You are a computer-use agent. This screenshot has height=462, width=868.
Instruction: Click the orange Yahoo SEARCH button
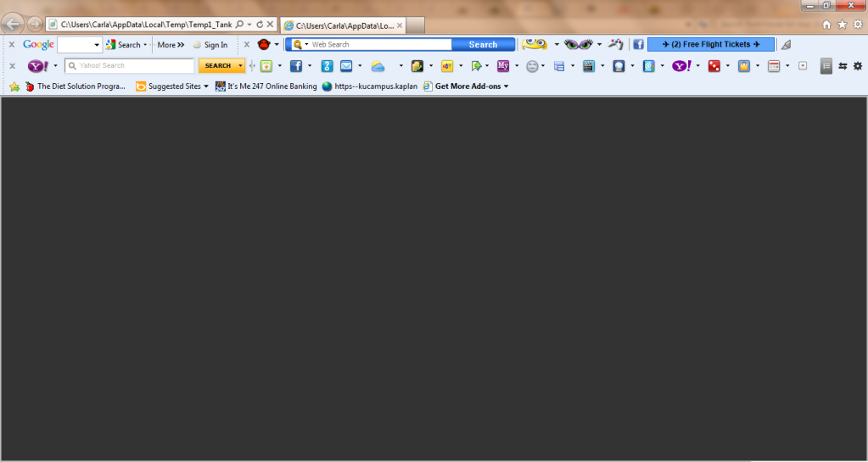218,66
